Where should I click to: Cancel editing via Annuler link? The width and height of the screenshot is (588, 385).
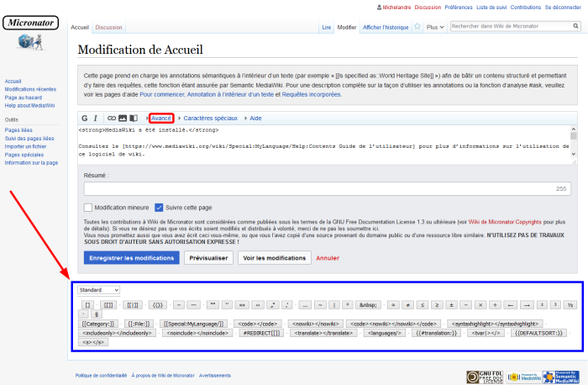(x=328, y=258)
